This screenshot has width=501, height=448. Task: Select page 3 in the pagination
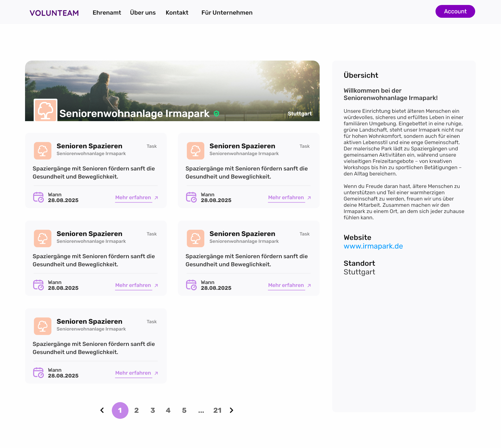153,410
